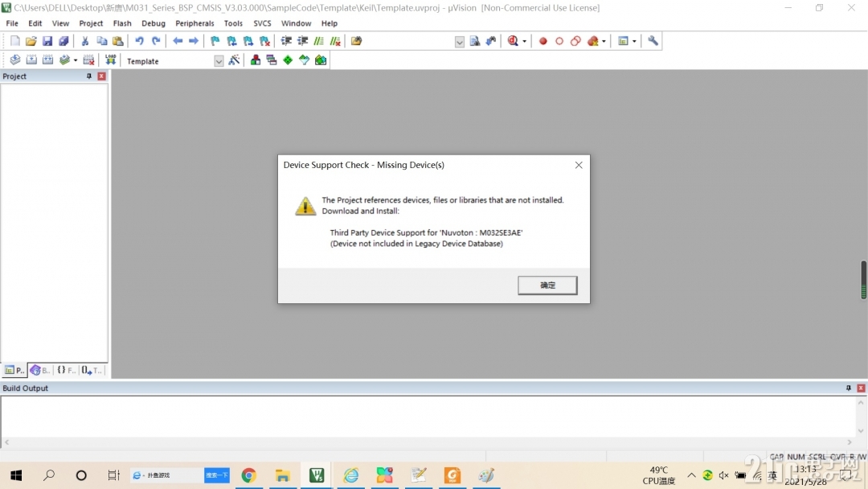Open Options for Target with the wand icon

pos(234,60)
